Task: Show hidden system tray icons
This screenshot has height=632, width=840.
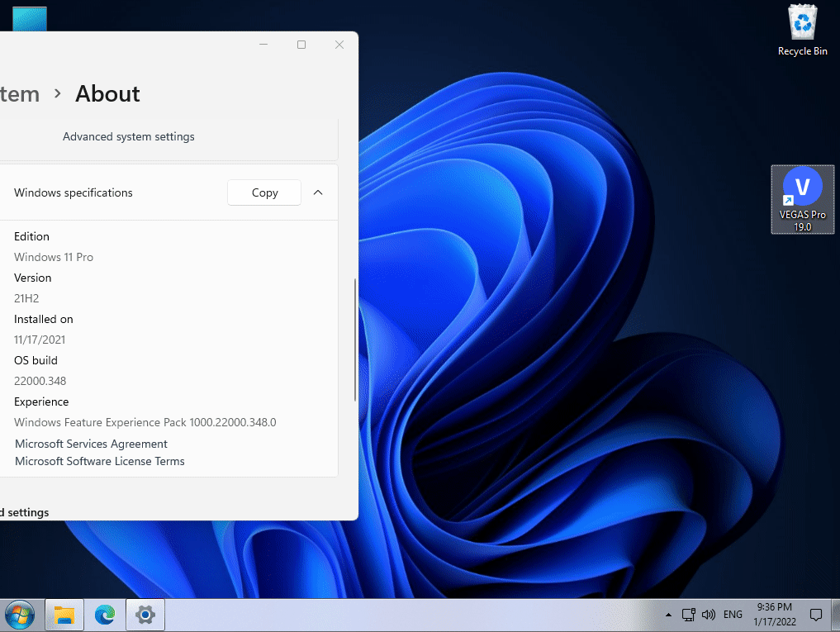Action: click(668, 615)
